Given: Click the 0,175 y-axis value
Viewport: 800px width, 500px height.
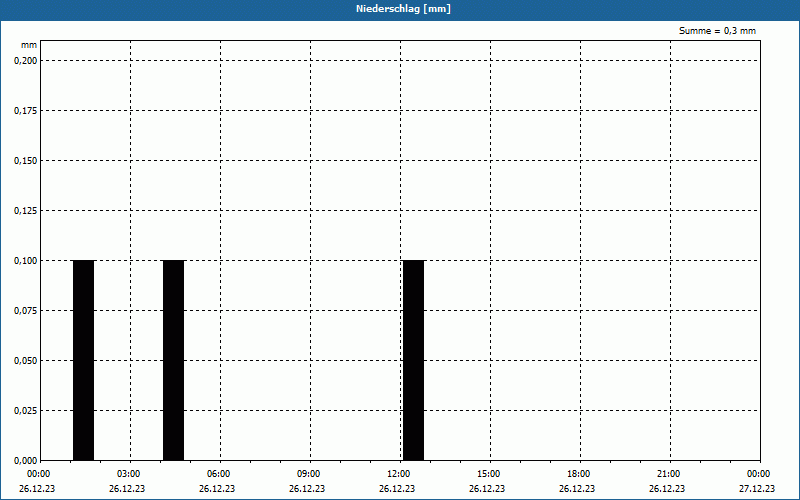Looking at the screenshot, I should coord(26,111).
